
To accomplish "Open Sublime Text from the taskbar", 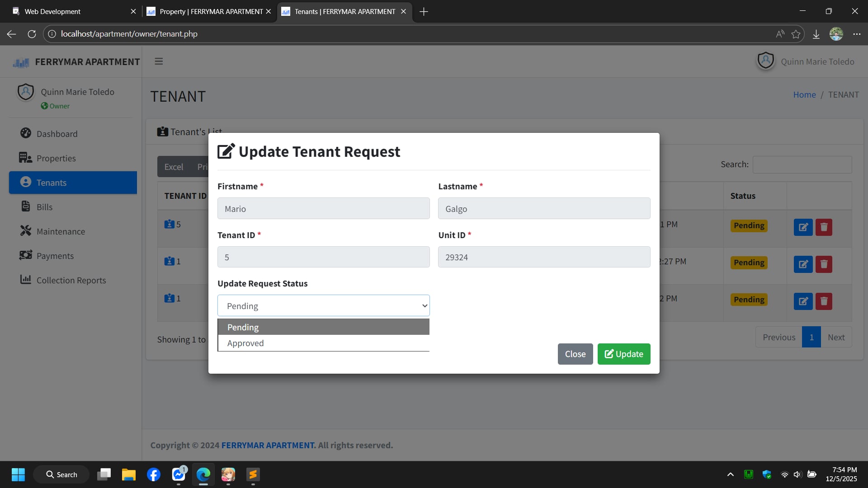I will pyautogui.click(x=253, y=474).
